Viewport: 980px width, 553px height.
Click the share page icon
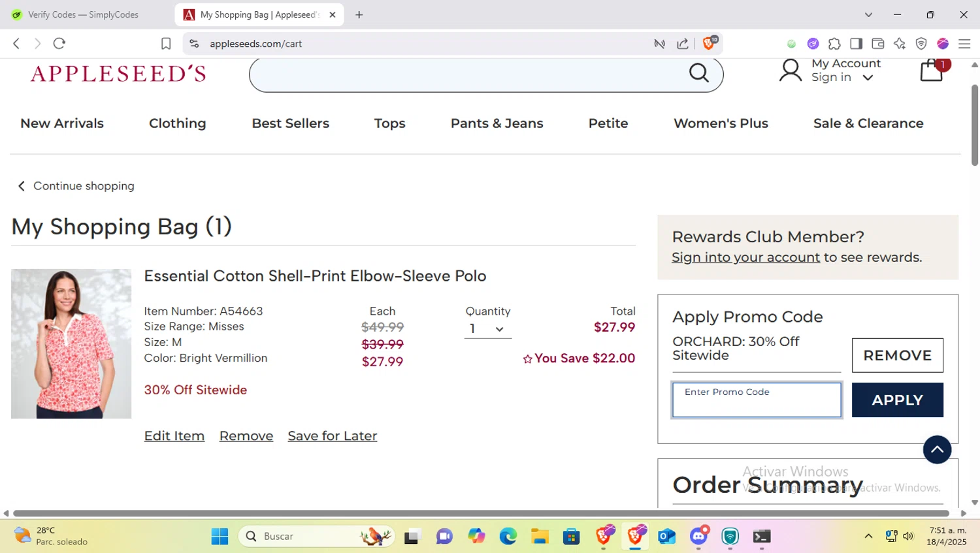[x=683, y=44]
